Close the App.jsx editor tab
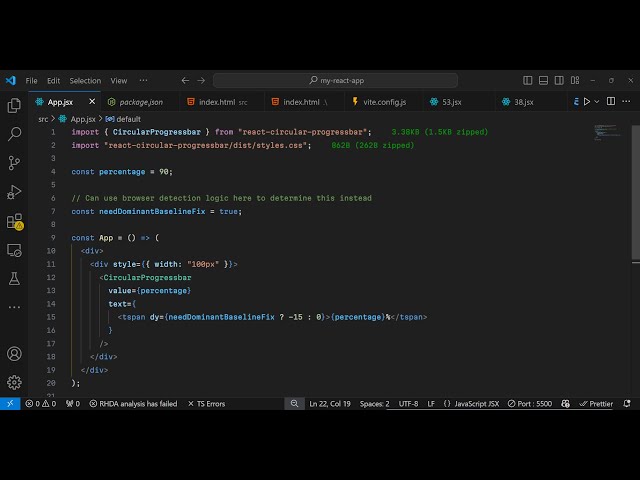 click(93, 101)
